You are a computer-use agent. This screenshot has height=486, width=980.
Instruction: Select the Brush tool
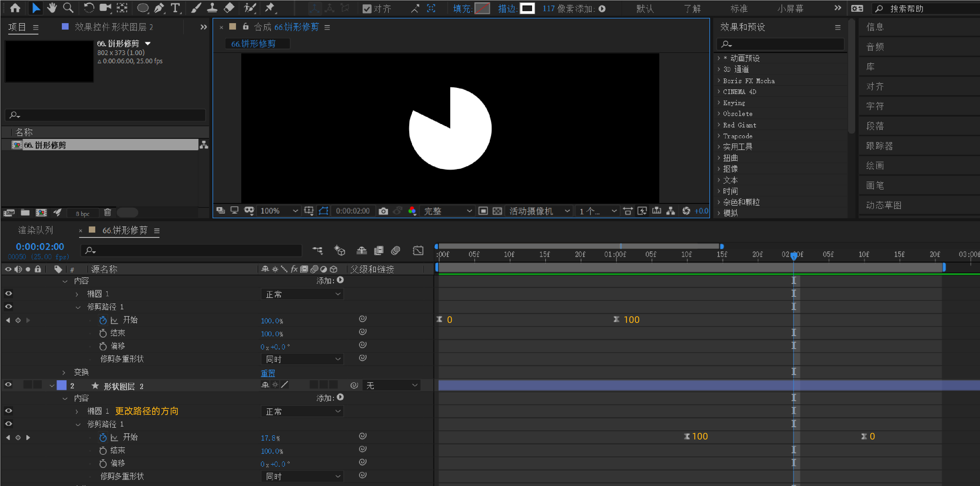coord(196,8)
